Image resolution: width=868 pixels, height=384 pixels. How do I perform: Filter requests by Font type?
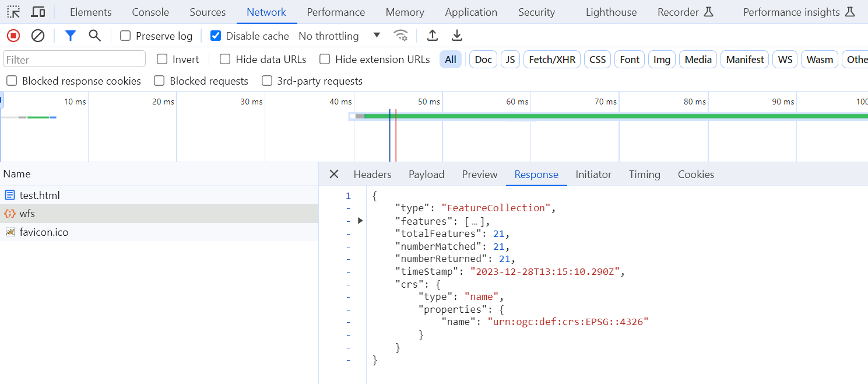click(x=630, y=59)
